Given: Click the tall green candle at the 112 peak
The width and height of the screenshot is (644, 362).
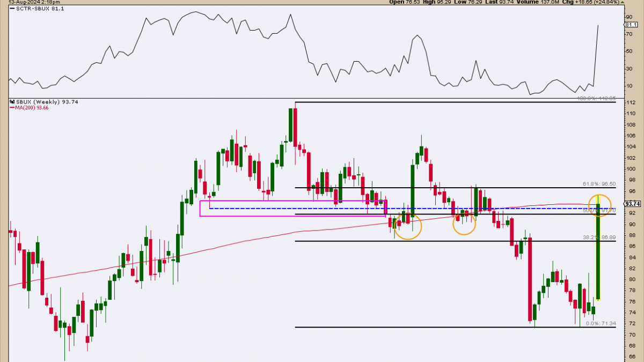Looking at the screenshot, I should [x=290, y=125].
